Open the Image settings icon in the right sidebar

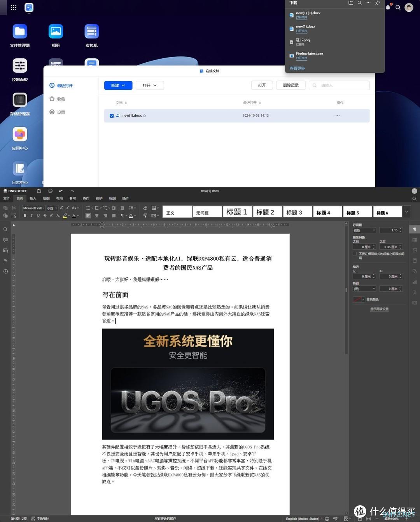click(x=415, y=250)
